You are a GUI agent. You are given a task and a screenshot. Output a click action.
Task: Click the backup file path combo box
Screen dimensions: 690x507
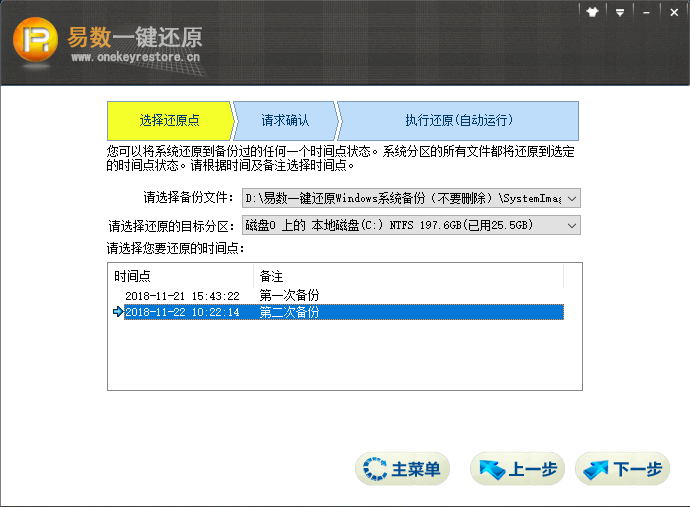point(411,198)
